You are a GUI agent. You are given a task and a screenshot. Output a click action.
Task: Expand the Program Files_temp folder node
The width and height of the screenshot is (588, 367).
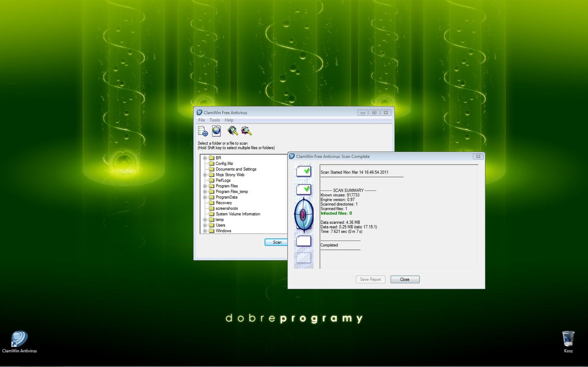click(x=205, y=192)
